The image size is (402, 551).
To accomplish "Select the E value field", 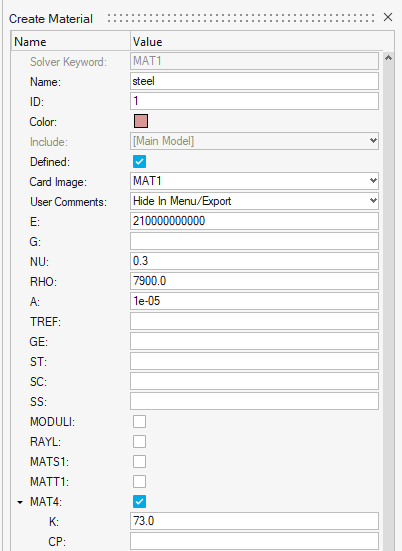I will point(254,221).
